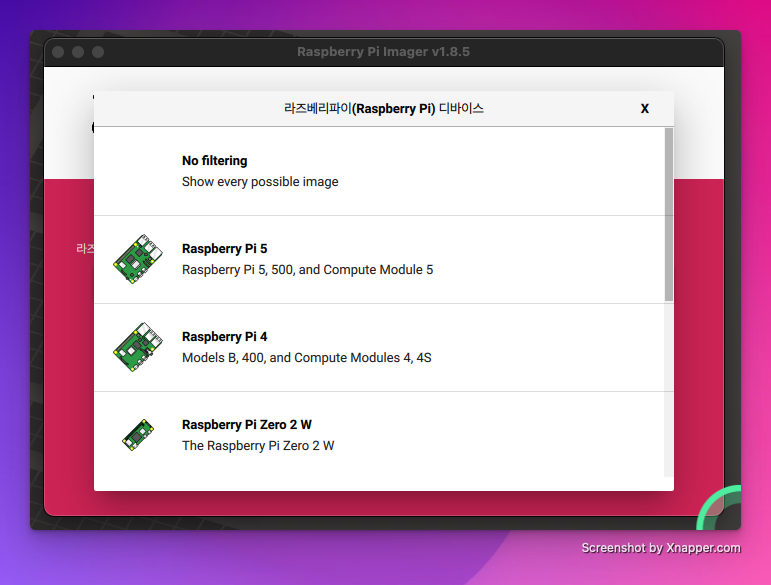Click the green zoom button of Imager window

point(98,52)
